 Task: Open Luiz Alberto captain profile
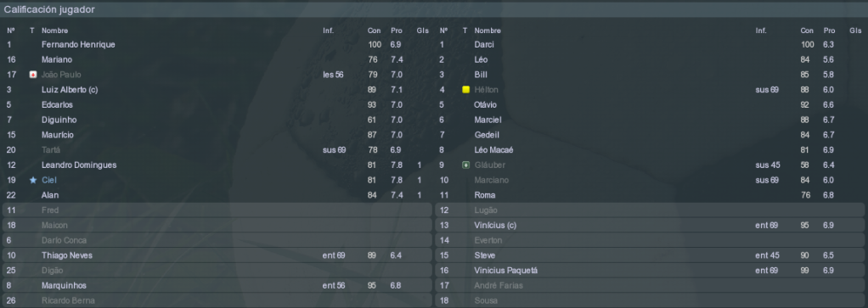[70, 90]
